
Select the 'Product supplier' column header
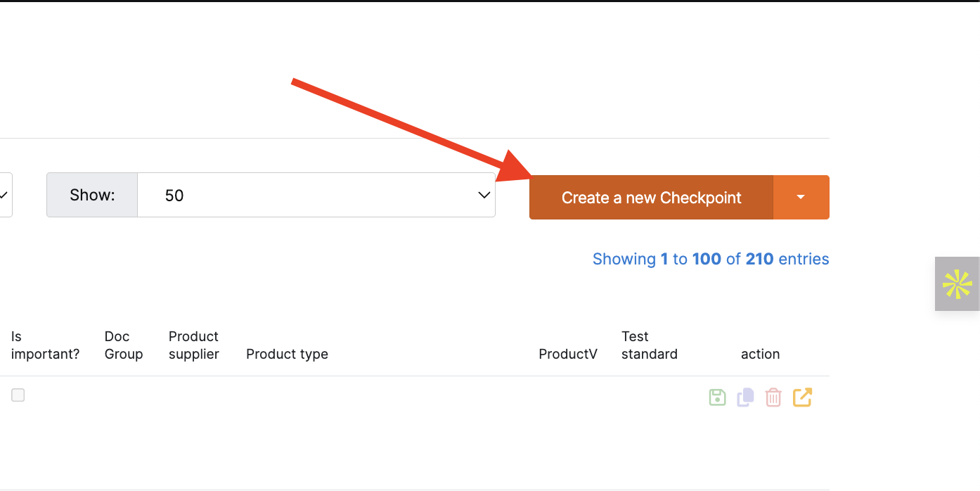[194, 345]
